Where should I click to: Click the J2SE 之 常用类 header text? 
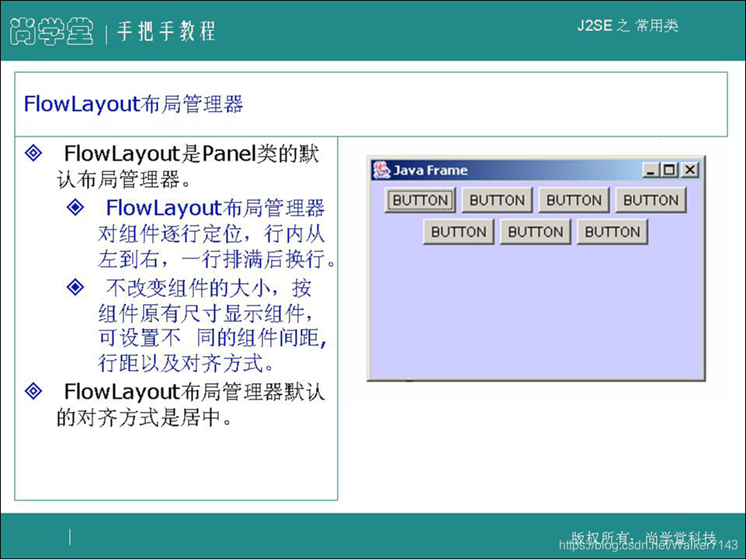628,26
